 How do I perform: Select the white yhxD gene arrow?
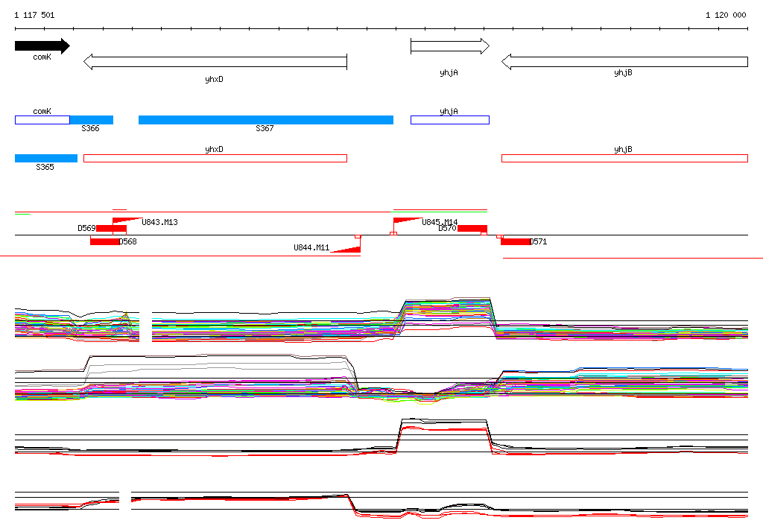point(215,62)
